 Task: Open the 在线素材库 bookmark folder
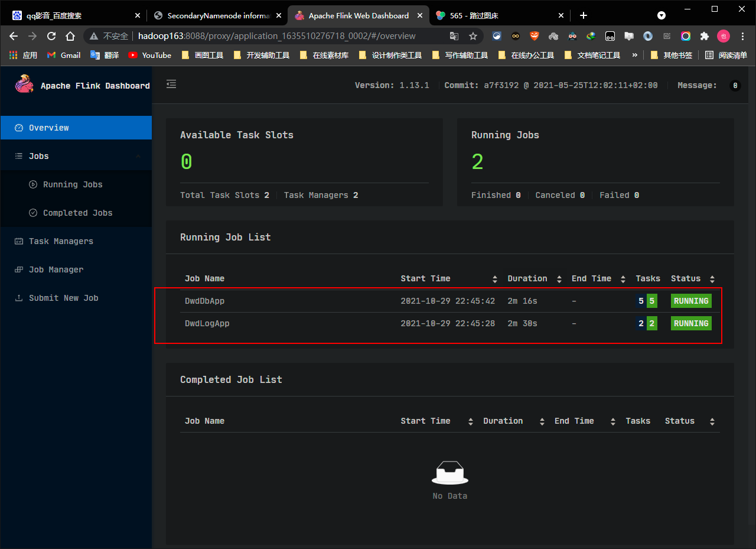pyautogui.click(x=324, y=55)
